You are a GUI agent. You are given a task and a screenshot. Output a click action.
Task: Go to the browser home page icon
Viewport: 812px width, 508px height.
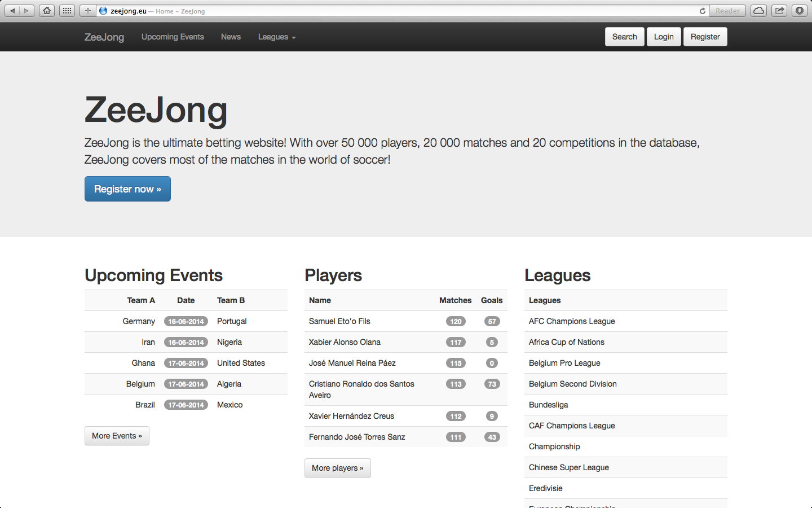47,11
